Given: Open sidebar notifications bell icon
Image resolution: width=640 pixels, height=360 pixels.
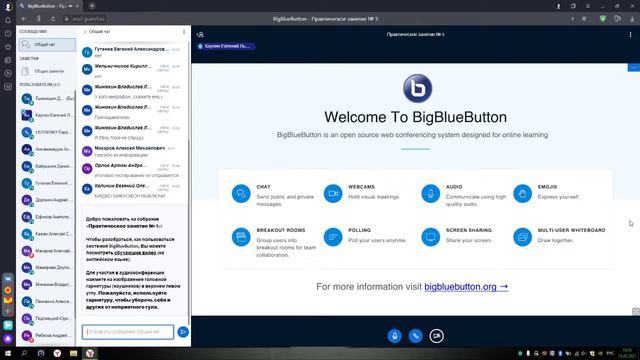Looking at the screenshot, I should point(8,20).
